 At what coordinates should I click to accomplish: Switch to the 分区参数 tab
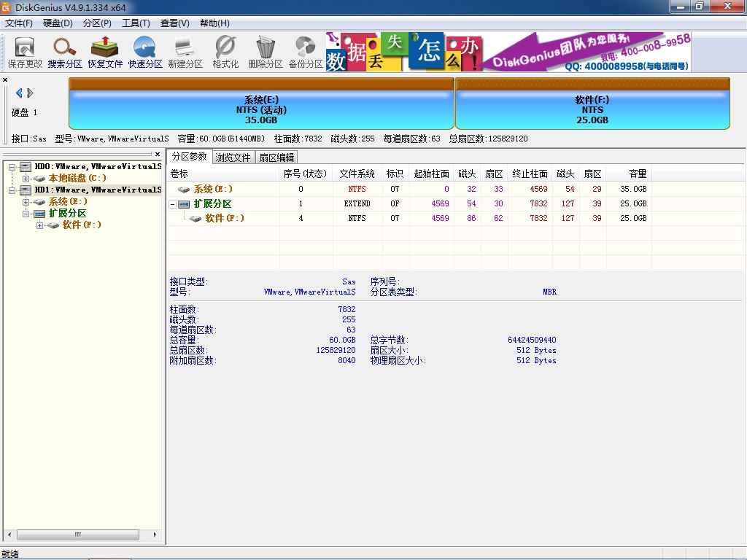pos(189,156)
